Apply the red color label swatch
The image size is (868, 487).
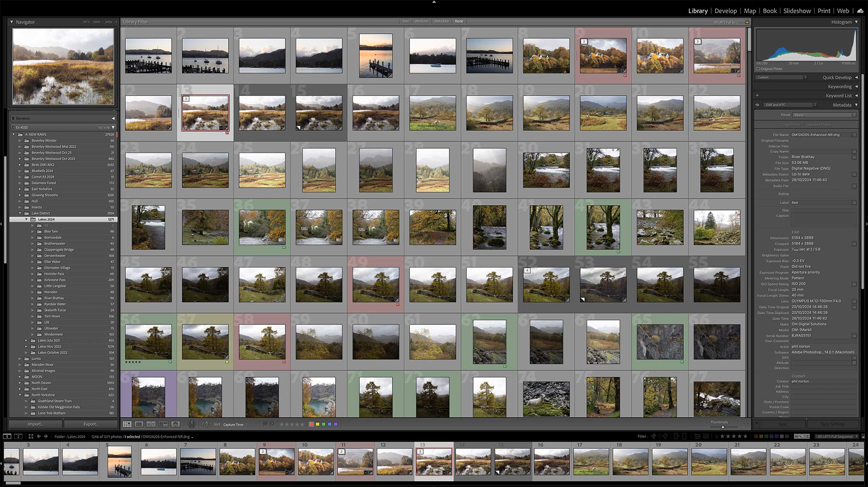(x=312, y=424)
